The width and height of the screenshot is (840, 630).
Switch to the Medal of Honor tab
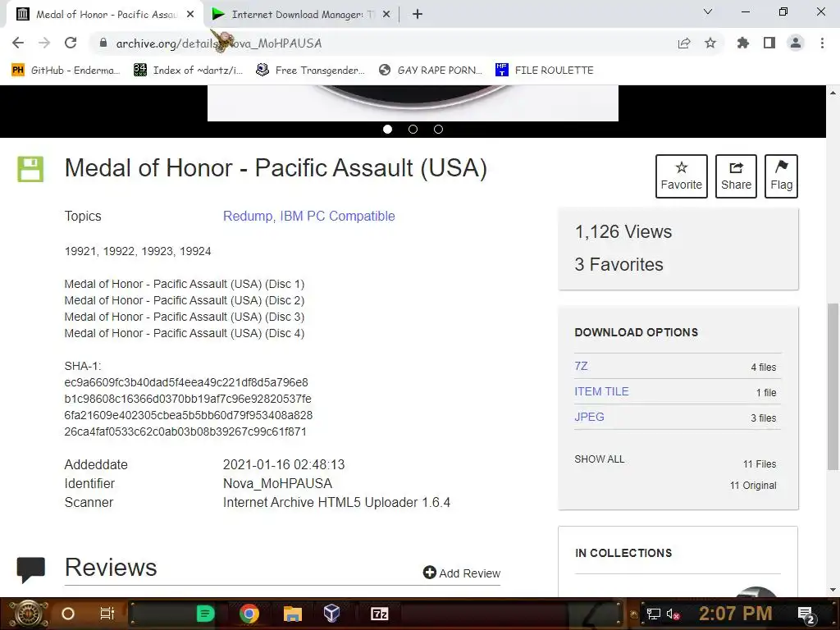click(x=105, y=15)
